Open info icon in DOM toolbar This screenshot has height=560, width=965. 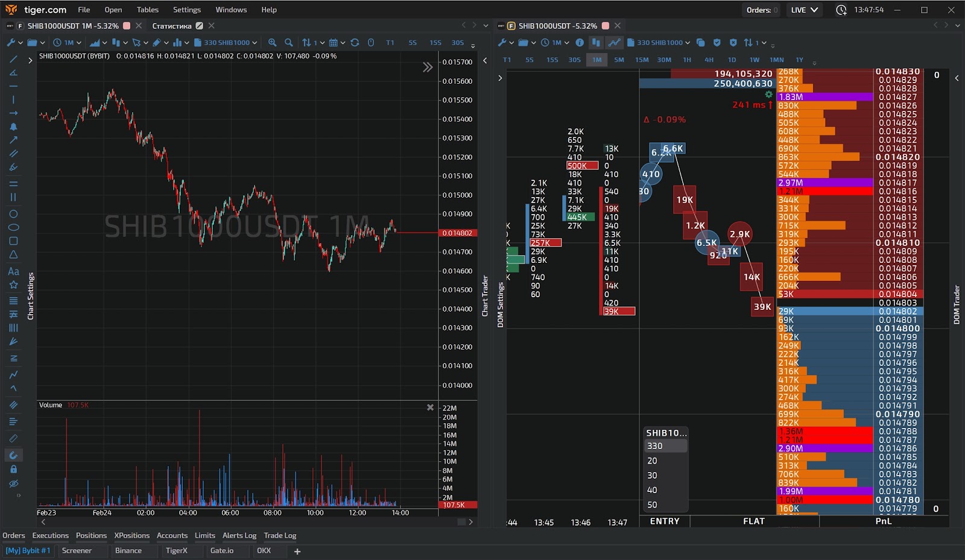[x=580, y=43]
